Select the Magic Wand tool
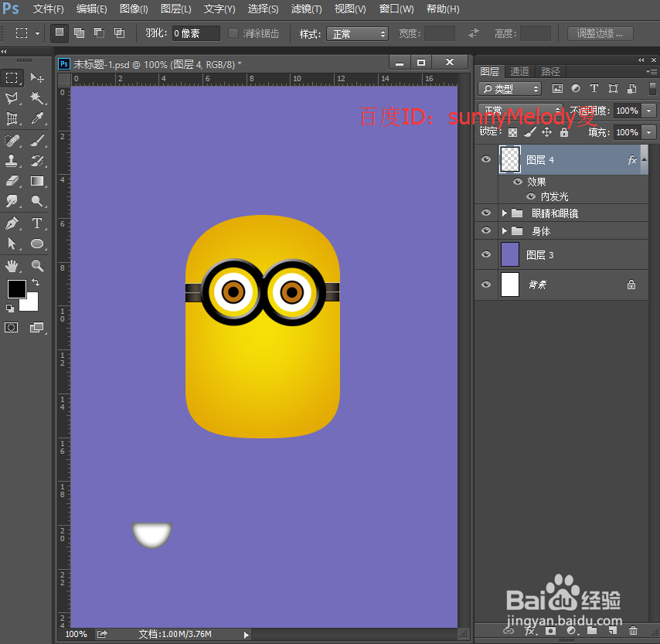This screenshot has height=644, width=660. (x=37, y=98)
